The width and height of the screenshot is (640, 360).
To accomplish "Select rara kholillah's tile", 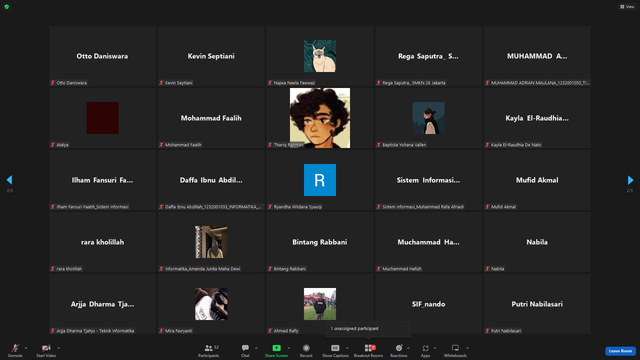I will click(x=102, y=242).
